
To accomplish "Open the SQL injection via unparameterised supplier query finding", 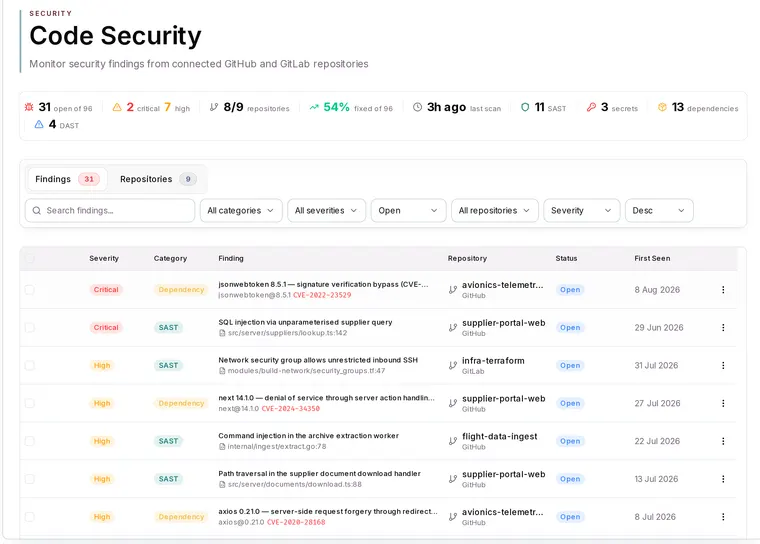I will coord(305,322).
